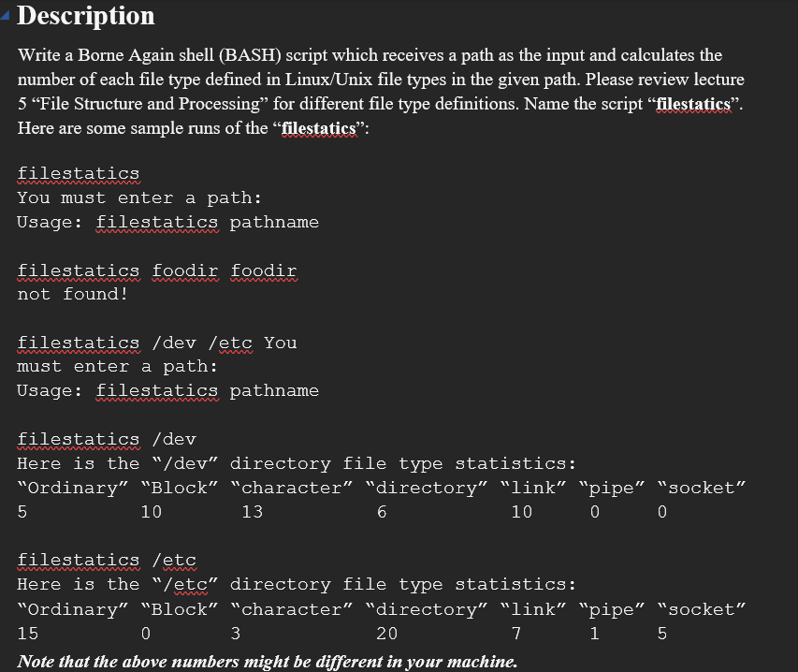
Task: Select the /dev path in the fourth sample run
Action: click(x=172, y=438)
